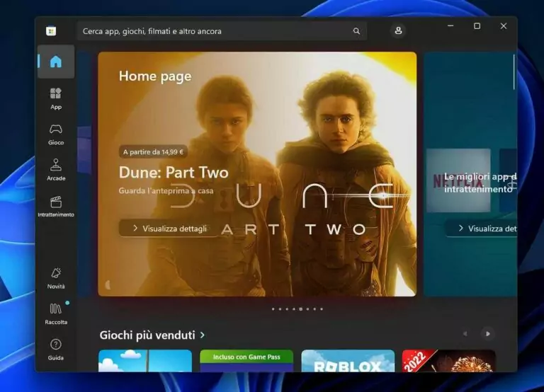Viewport: 544px width, 392px height.
Task: Select the highlighted fifth carousel dot
Action: coord(301,309)
